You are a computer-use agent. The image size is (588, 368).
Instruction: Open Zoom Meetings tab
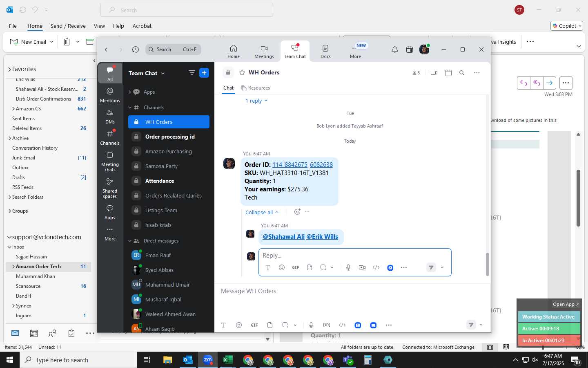click(x=264, y=52)
